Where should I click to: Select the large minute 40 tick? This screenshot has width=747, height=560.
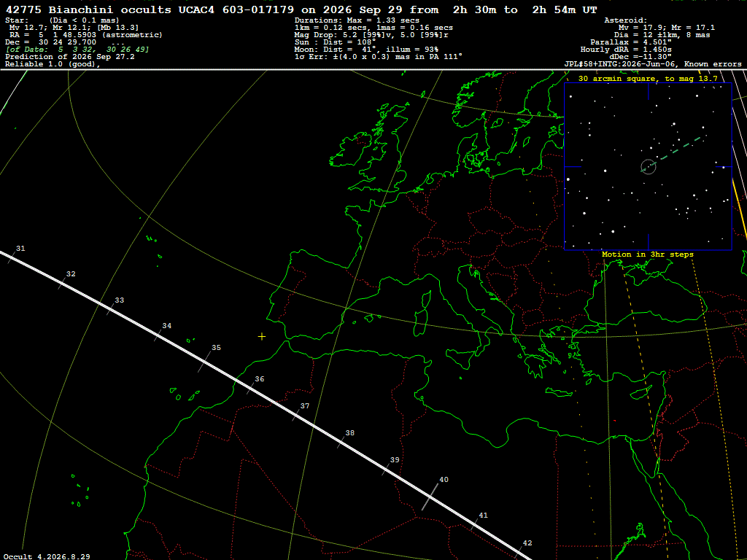[x=430, y=497]
